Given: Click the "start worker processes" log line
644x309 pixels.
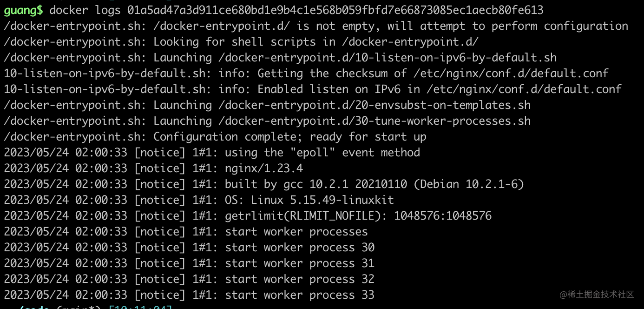Looking at the screenshot, I should click(296, 232).
